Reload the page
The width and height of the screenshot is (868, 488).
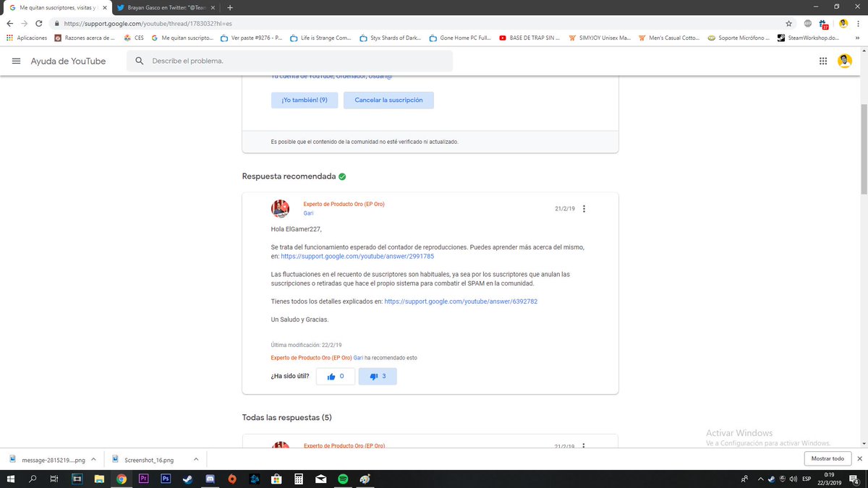[x=41, y=23]
